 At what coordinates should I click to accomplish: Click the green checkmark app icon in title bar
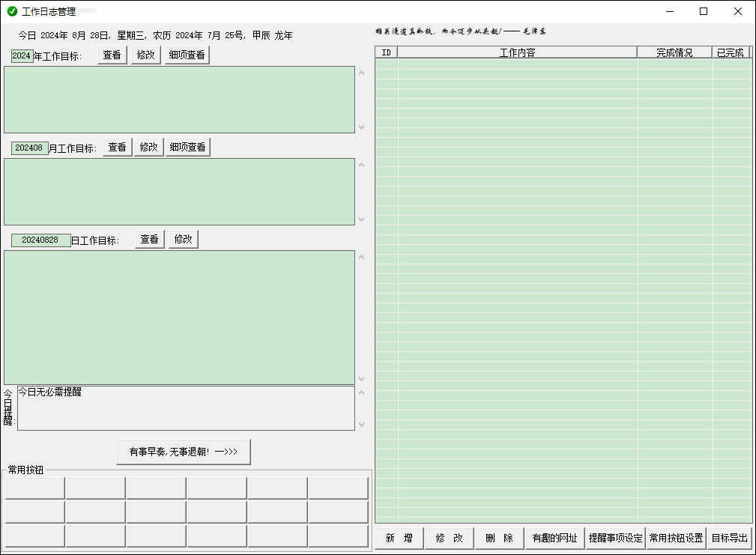11,11
